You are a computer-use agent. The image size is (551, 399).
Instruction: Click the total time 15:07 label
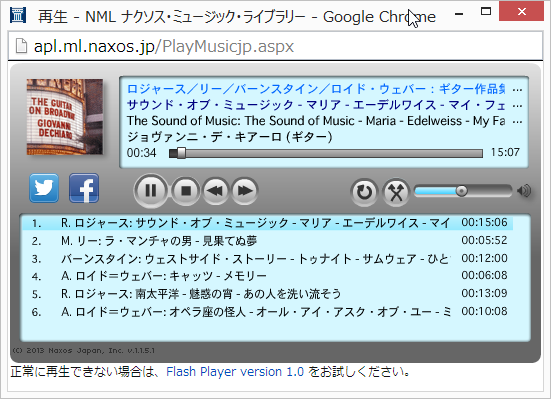pyautogui.click(x=505, y=152)
